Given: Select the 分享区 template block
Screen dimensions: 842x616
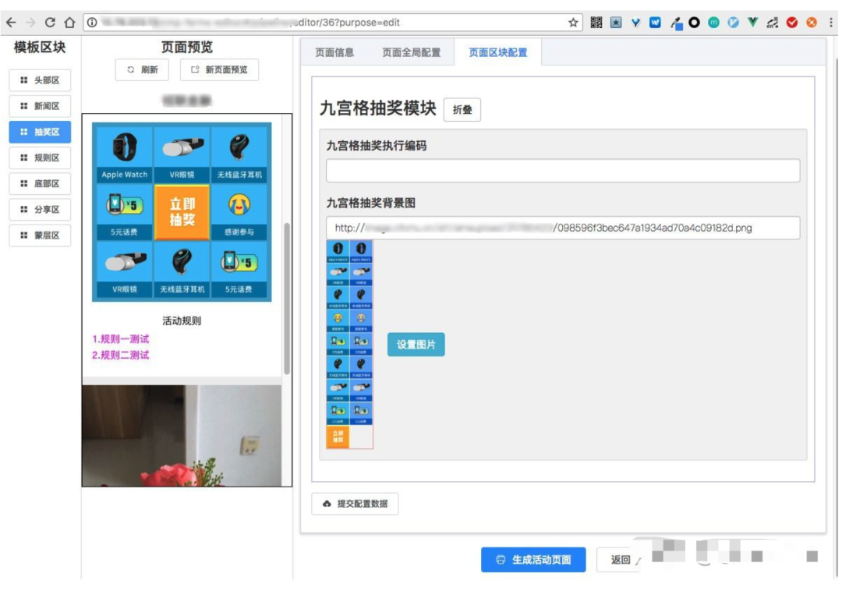Looking at the screenshot, I should point(40,209).
